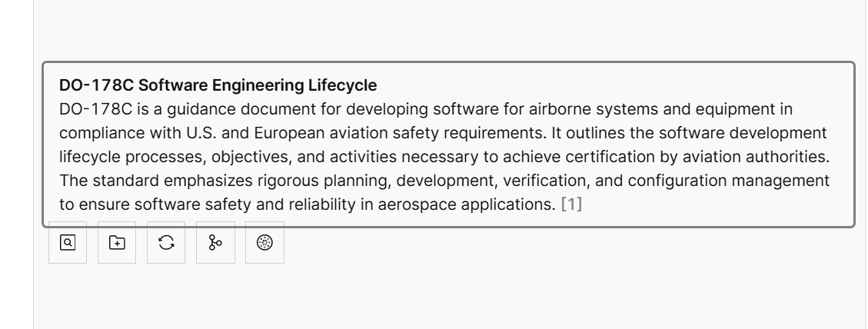This screenshot has height=329, width=868.
Task: Click the search-in-document magnifier icon
Action: pos(68,243)
